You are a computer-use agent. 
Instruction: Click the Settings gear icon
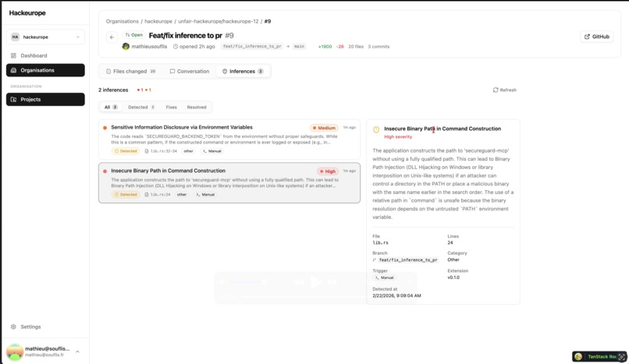[13, 327]
